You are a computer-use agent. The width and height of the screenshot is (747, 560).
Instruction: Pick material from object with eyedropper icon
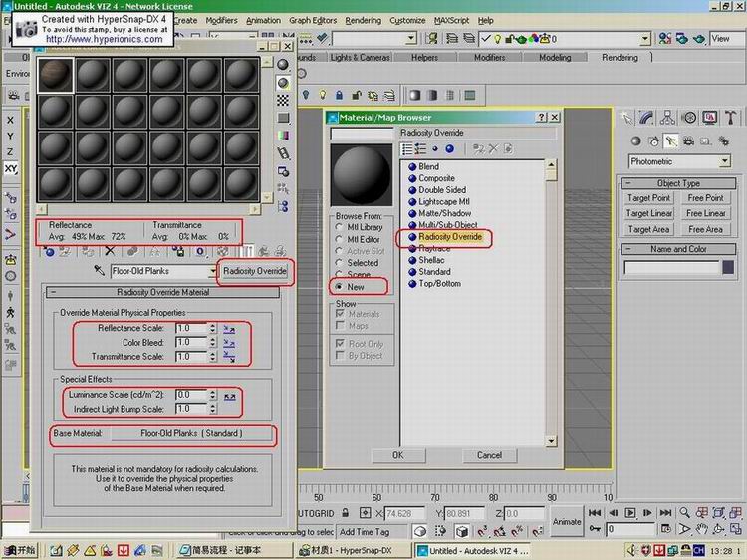pos(99,271)
